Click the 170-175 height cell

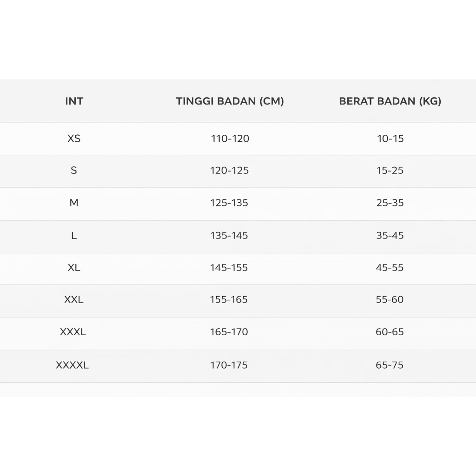229,365
